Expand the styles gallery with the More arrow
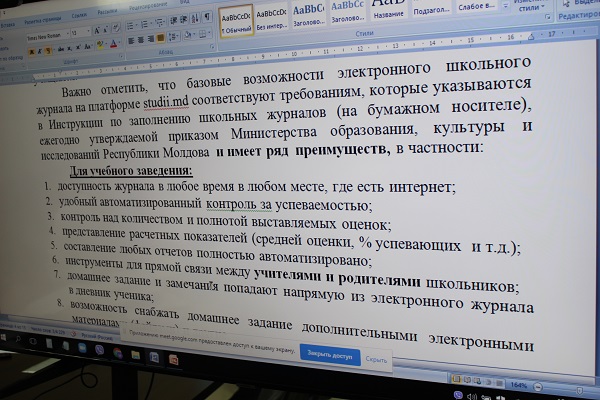This screenshot has width=600, height=400. tap(506, 7)
